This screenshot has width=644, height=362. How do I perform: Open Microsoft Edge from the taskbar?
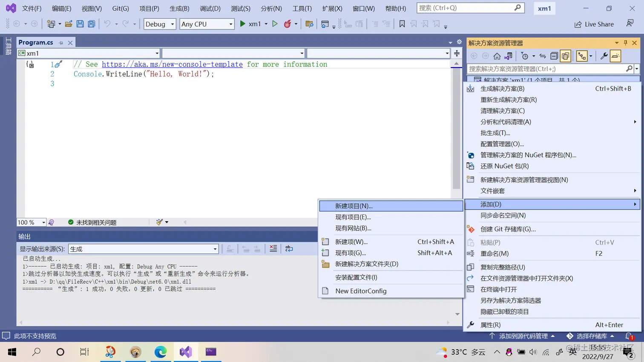[x=161, y=352]
